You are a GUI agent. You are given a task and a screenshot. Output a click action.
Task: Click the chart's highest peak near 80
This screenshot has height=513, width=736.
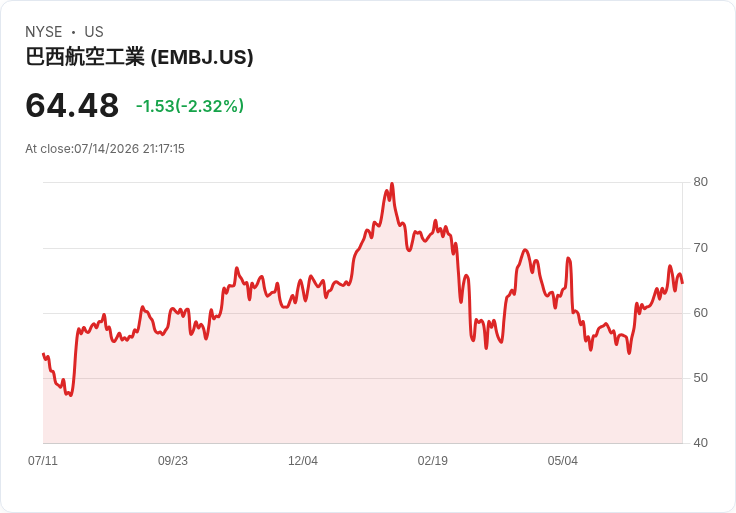coord(392,184)
